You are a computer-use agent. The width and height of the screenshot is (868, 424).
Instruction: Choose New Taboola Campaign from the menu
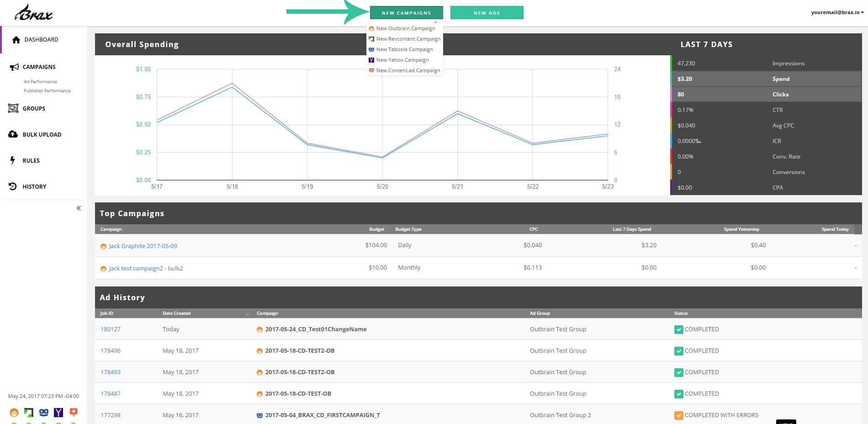[x=404, y=49]
